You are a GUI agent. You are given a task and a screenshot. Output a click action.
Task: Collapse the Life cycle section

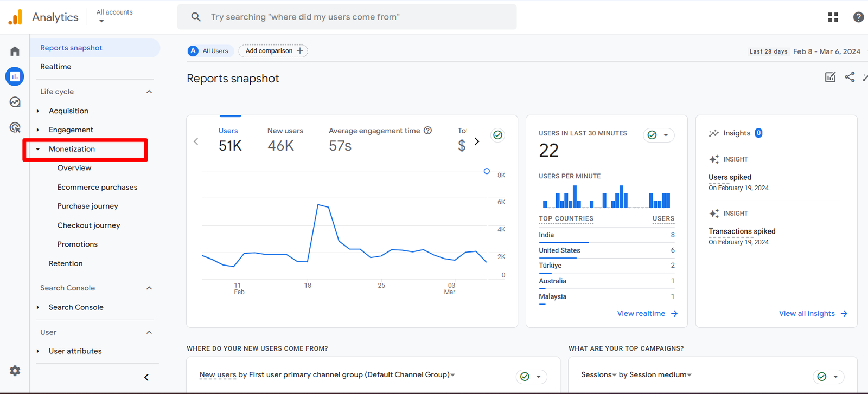[149, 92]
